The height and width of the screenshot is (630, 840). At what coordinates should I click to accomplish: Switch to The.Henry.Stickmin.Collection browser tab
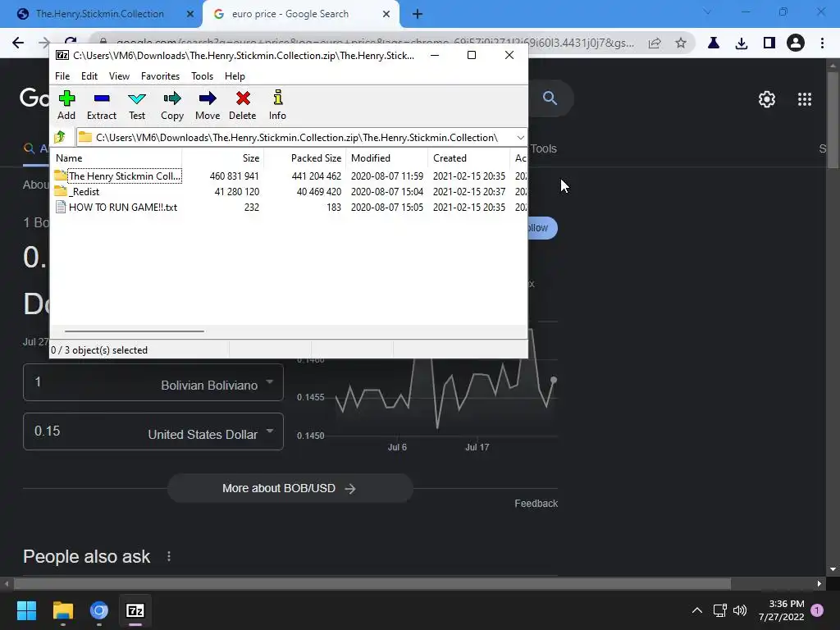coord(100,14)
